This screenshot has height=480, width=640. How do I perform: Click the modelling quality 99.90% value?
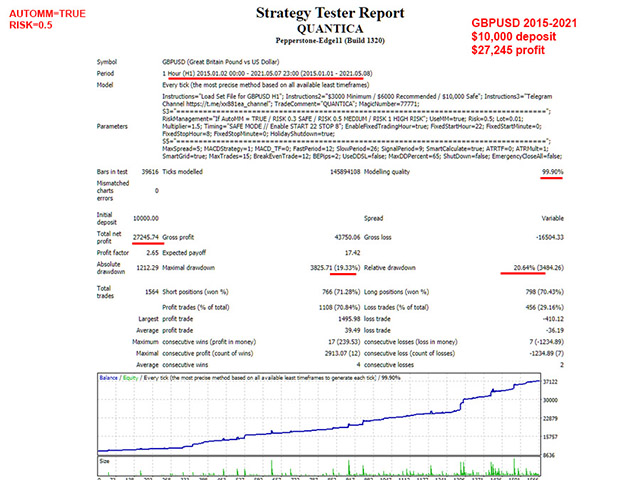(x=552, y=172)
